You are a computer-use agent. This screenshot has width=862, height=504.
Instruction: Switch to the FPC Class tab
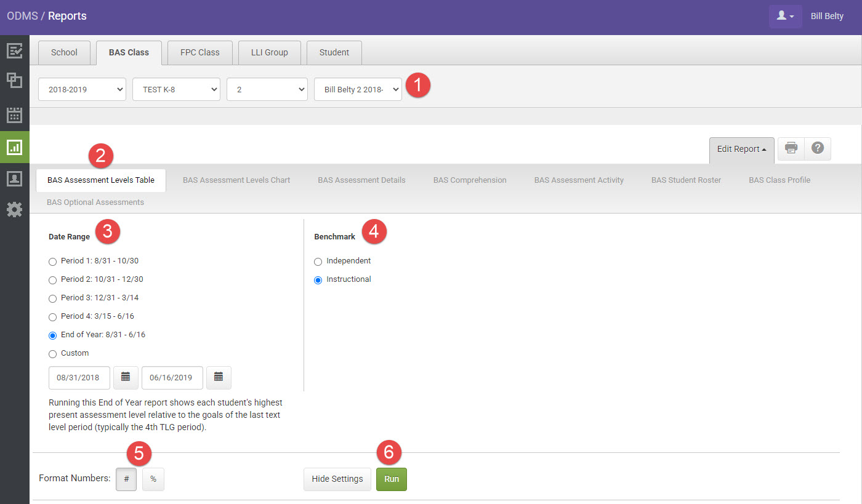[199, 52]
